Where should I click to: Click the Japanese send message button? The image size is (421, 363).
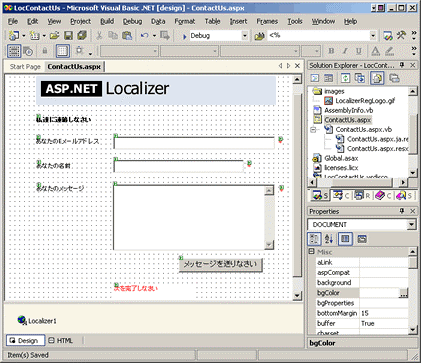220,264
